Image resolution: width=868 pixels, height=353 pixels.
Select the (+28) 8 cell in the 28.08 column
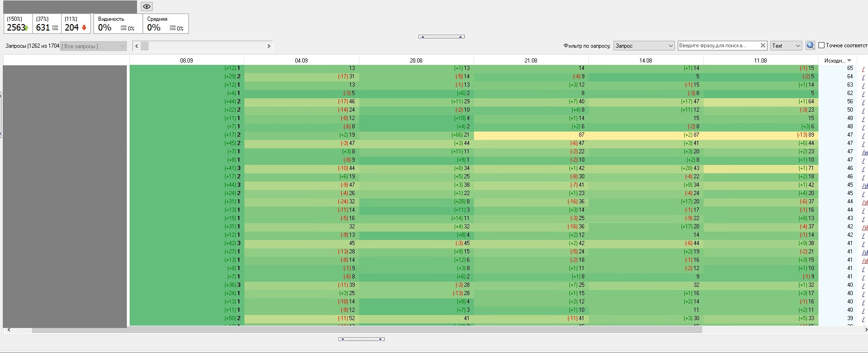pos(416,202)
